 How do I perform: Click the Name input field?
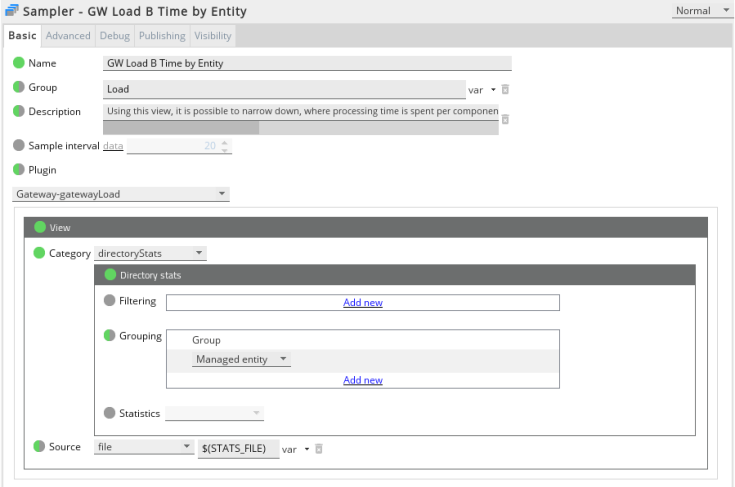(x=307, y=63)
